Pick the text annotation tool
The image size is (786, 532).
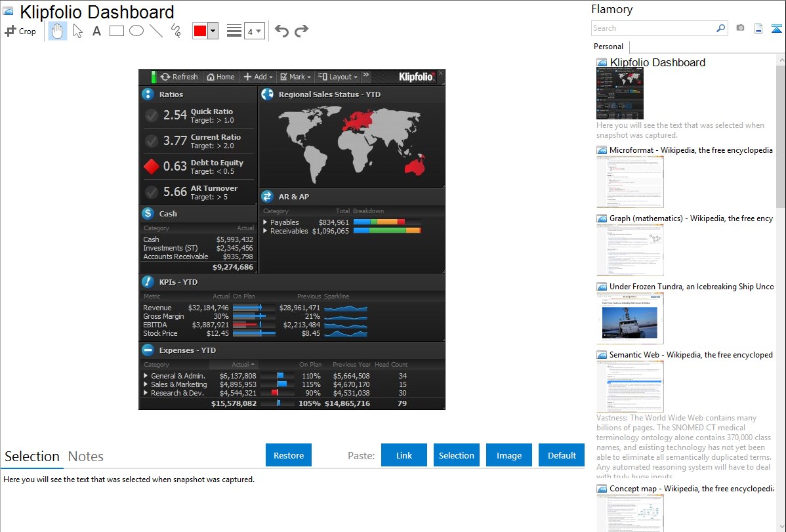96,31
